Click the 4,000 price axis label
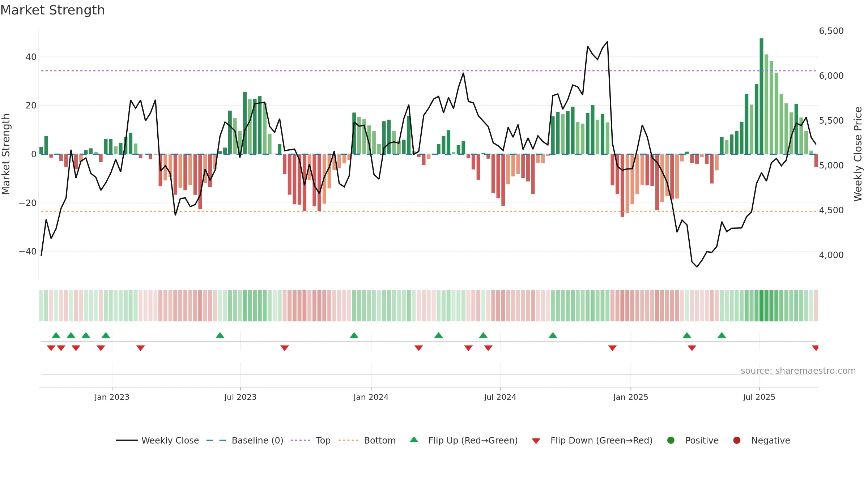The image size is (868, 488). point(831,255)
